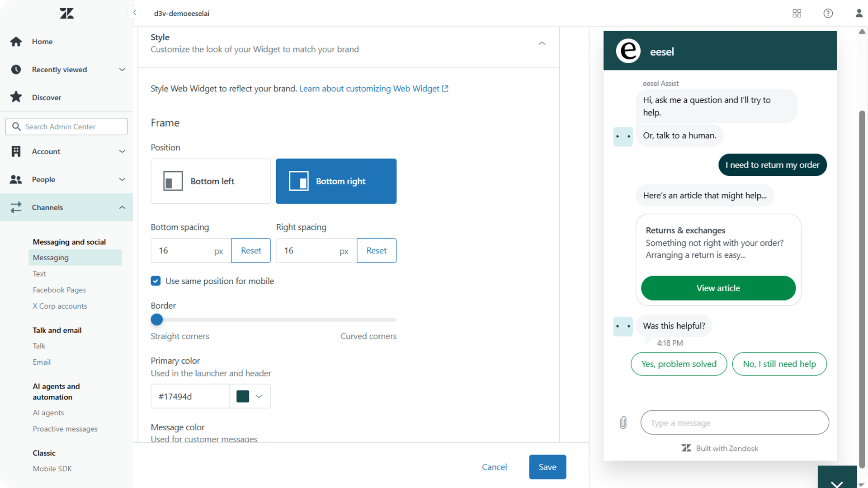Viewport: 868px width, 488px height.
Task: Click the Right spacing input field
Action: [316, 250]
